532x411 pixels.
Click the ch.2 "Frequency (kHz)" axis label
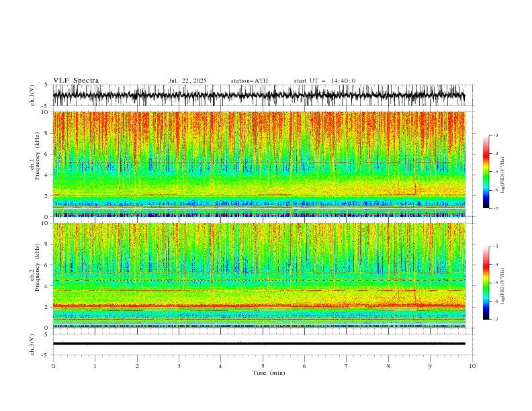(x=38, y=267)
